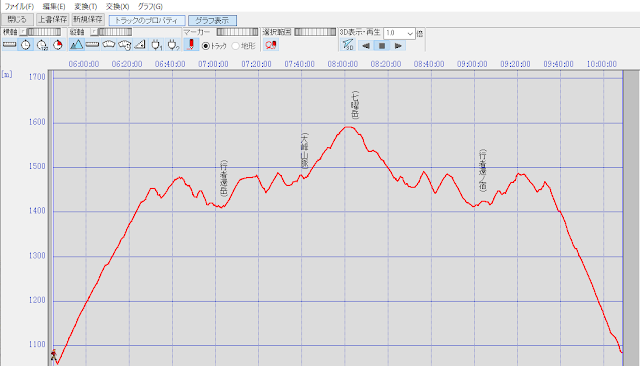Click the 06:00:00 time axis label
This screenshot has height=366, width=640.
[84, 64]
